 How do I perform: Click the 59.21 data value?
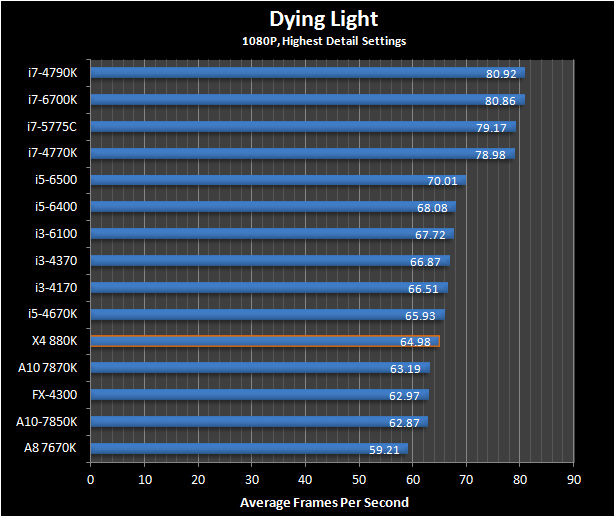point(384,450)
